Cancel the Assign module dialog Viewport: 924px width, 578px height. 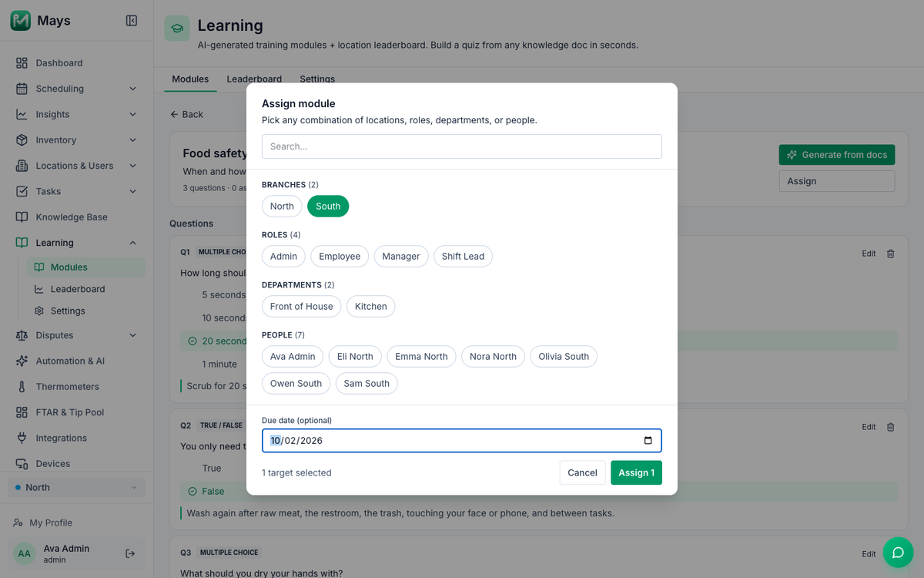[x=582, y=472]
